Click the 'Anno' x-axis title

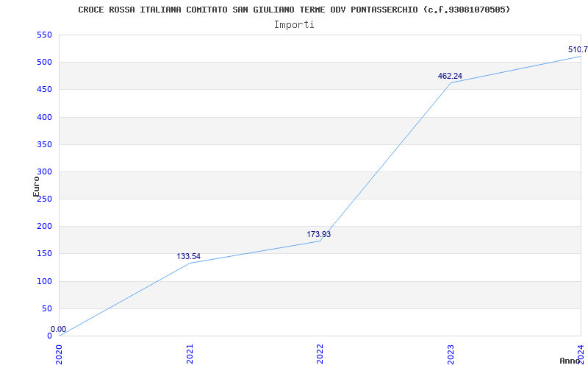[x=570, y=361]
